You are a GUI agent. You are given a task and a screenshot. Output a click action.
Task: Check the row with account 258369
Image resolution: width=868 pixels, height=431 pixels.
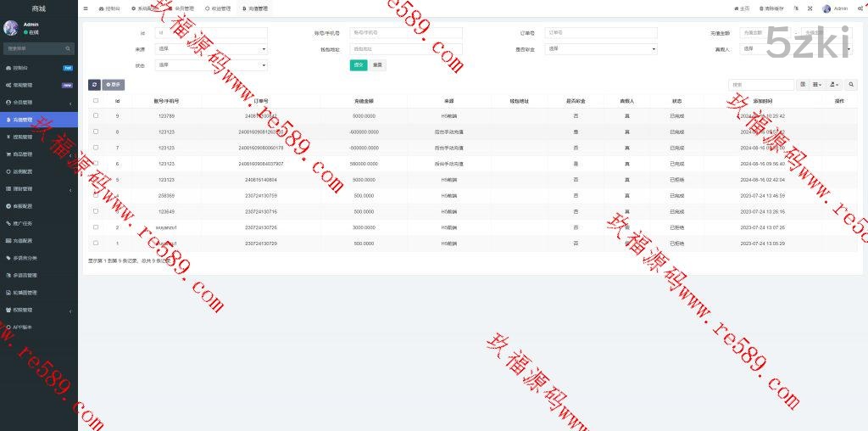pyautogui.click(x=96, y=195)
